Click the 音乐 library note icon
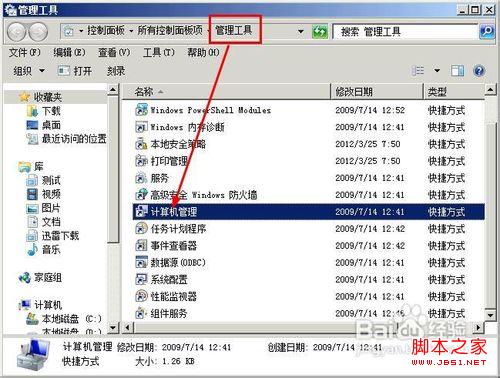Viewport: 500px width, 378px height. (x=32, y=250)
